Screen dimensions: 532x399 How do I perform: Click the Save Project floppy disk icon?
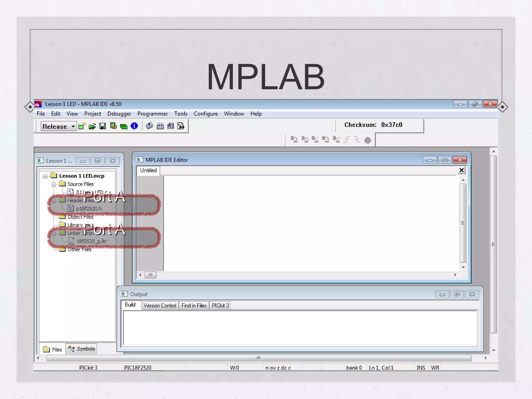pyautogui.click(x=103, y=126)
